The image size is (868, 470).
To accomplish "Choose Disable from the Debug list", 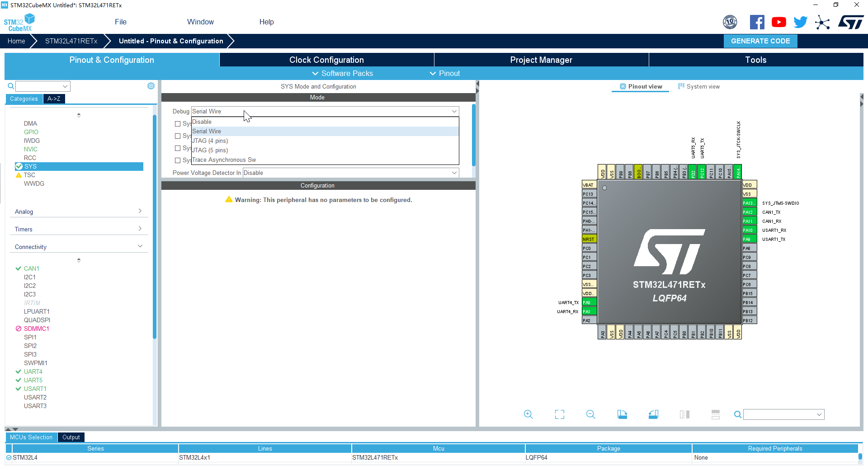I will 325,122.
